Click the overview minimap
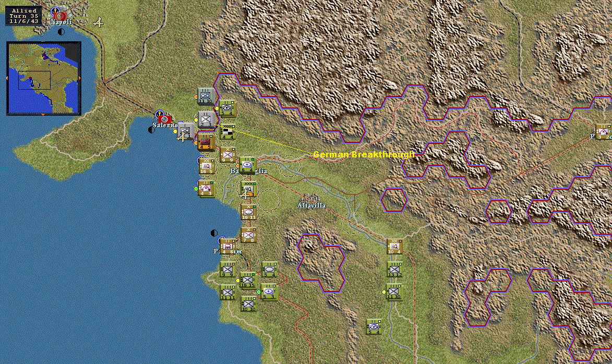The width and height of the screenshot is (612, 364). [44, 78]
